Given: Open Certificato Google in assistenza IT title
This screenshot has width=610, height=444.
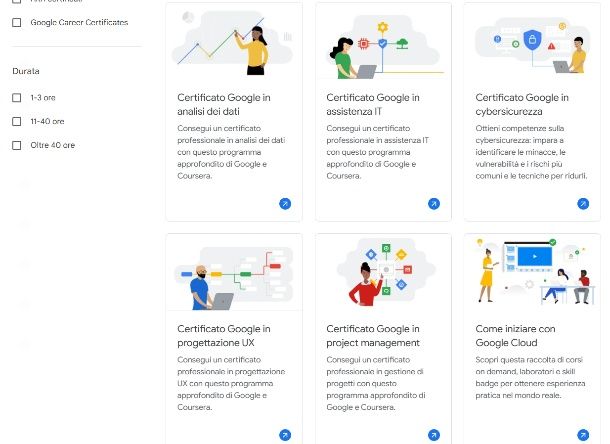Looking at the screenshot, I should (x=373, y=104).
